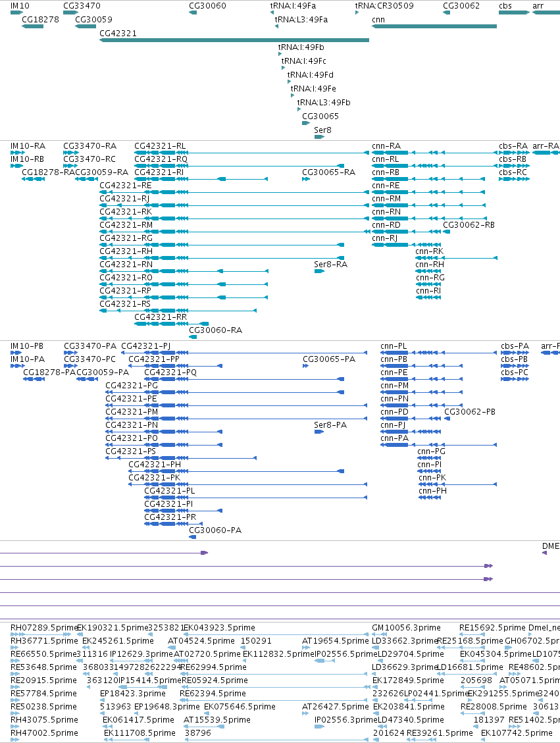Image resolution: width=560 pixels, height=743 pixels.
Task: Open cDNA AT26427.5prime
Action: (x=336, y=707)
